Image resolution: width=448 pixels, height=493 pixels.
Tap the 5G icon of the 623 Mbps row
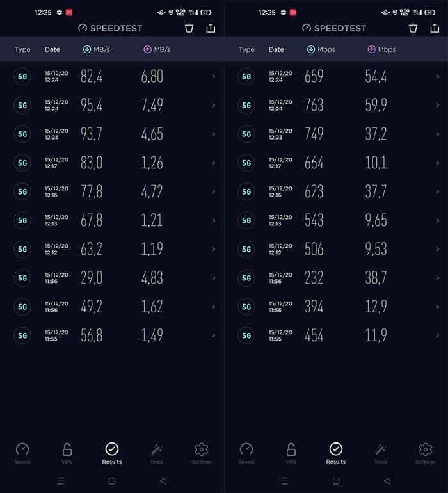coord(246,191)
